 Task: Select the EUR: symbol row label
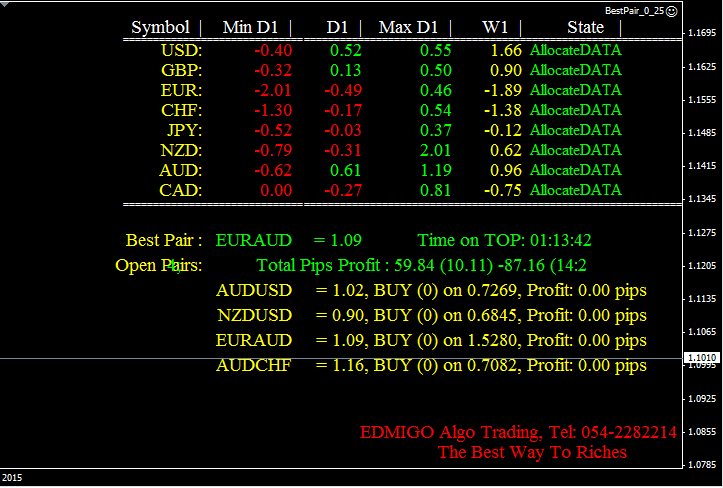pos(181,90)
